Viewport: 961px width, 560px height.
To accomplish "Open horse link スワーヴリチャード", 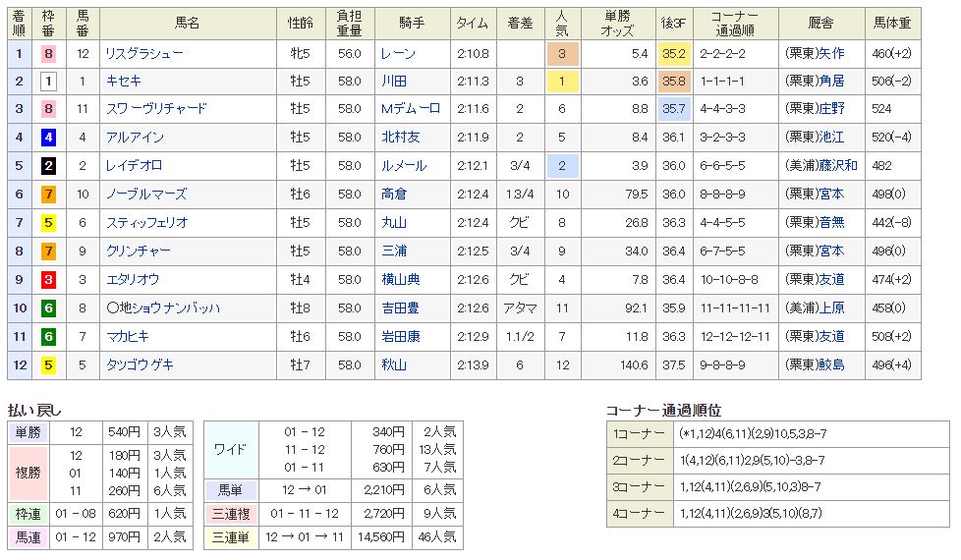I will tap(156, 109).
